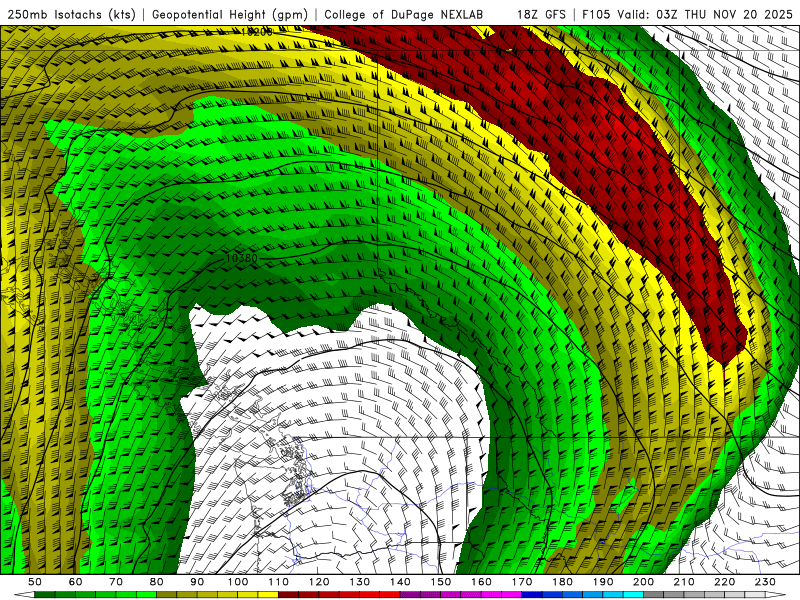Click the 'F105 Valid: 03Z THU NOV 20 2025' text
The image size is (800, 600).
click(x=687, y=15)
